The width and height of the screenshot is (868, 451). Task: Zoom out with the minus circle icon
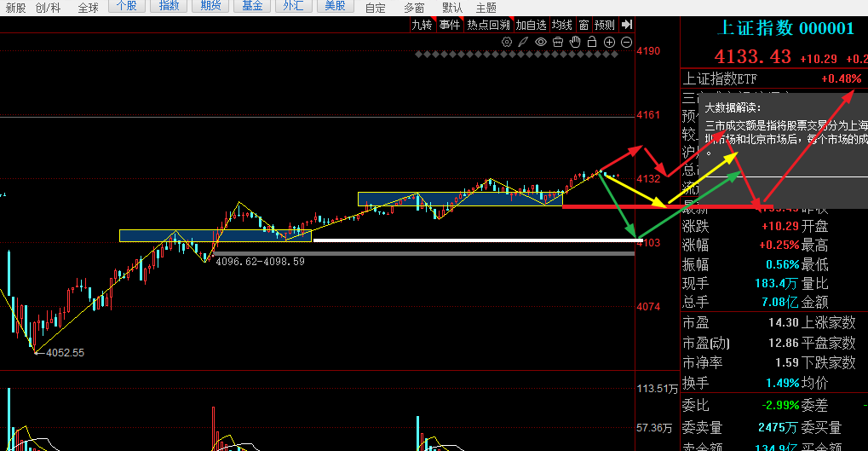(x=627, y=42)
